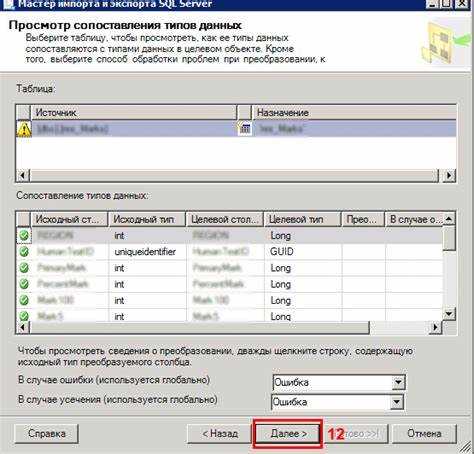The height and width of the screenshot is (454, 474).
Task: Click the 'Исходный ст...' column header
Action: 69,219
